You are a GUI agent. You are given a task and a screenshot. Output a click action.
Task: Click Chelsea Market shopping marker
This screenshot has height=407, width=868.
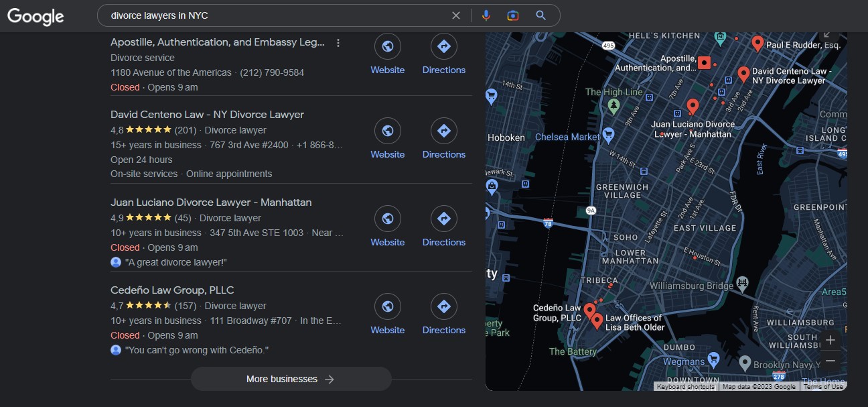[608, 135]
